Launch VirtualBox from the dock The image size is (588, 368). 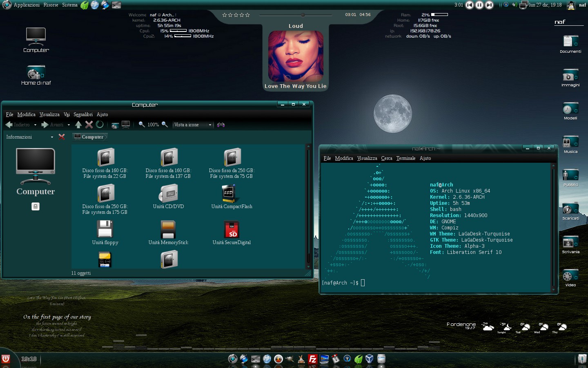(x=370, y=359)
